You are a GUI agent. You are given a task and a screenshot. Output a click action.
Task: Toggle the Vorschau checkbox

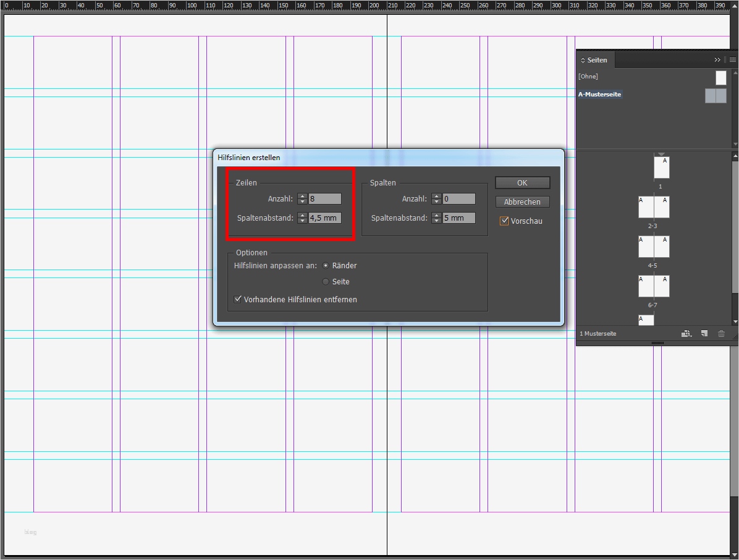tap(505, 221)
